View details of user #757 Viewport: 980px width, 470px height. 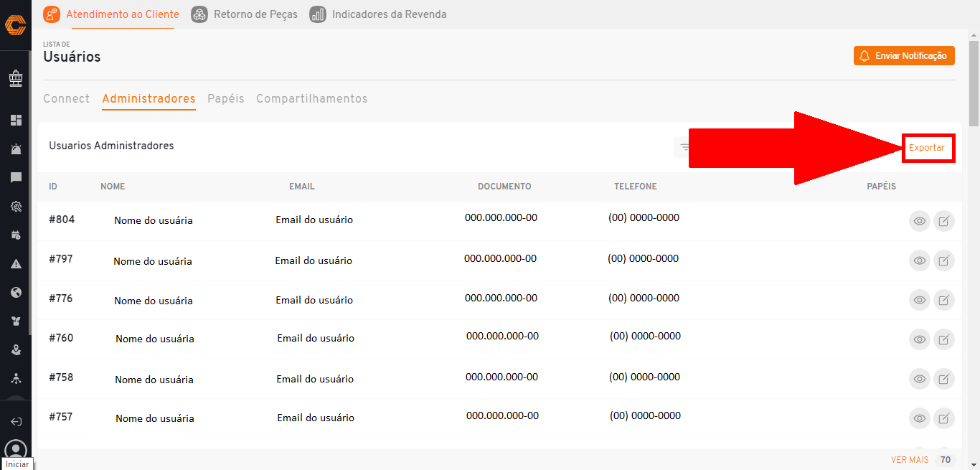[x=919, y=418]
